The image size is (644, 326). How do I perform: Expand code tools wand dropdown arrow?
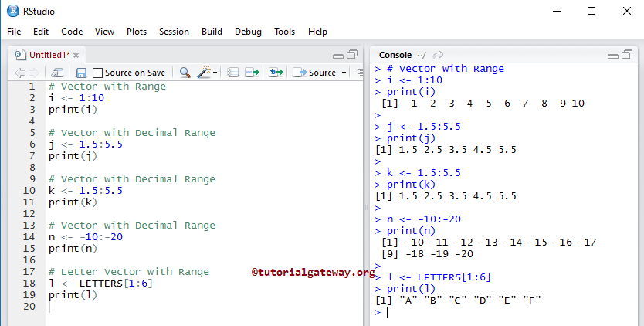click(215, 73)
